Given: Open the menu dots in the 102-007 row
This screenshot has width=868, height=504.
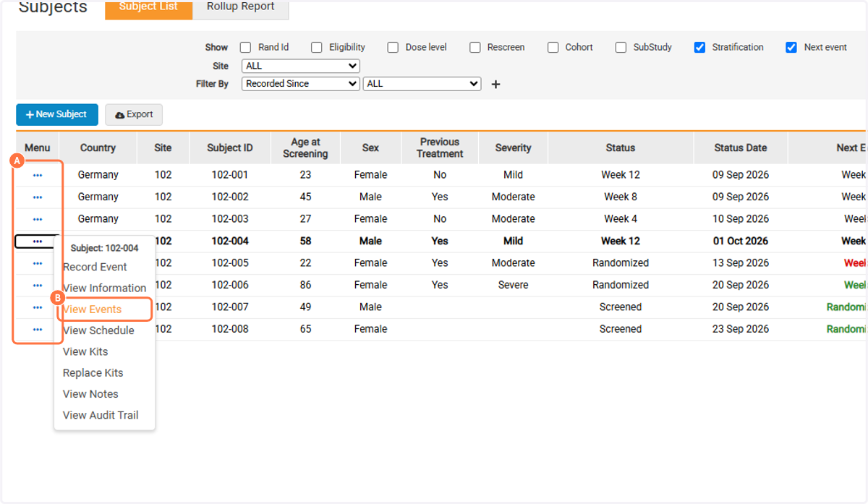Looking at the screenshot, I should (x=38, y=307).
